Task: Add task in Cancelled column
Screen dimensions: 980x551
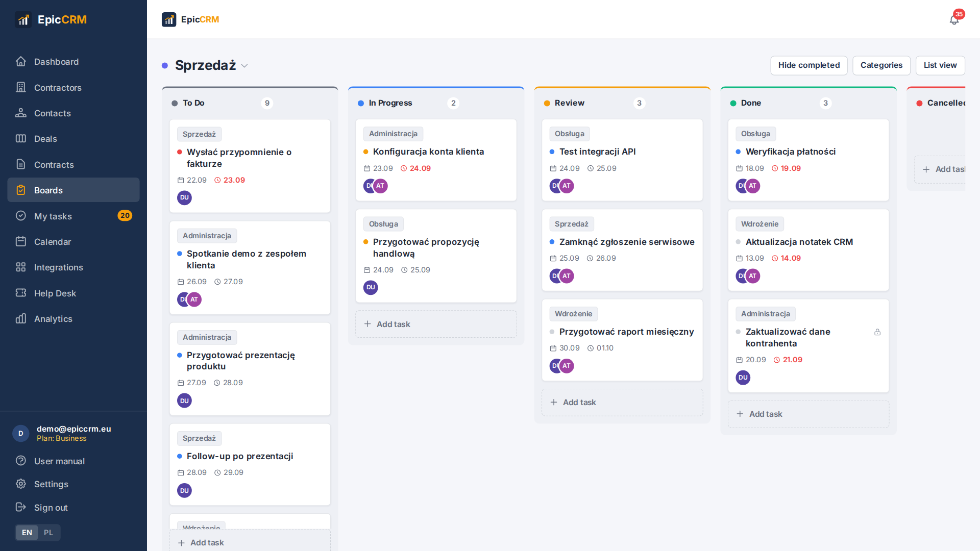Action: [940, 169]
